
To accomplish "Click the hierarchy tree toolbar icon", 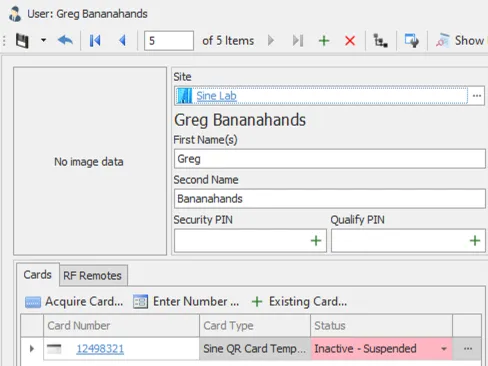I will click(x=380, y=41).
